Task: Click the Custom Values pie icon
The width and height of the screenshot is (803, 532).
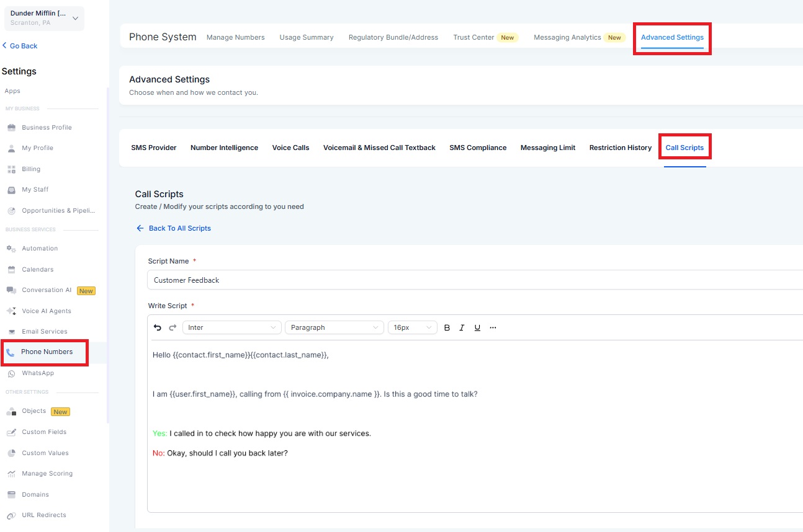Action: [11, 453]
